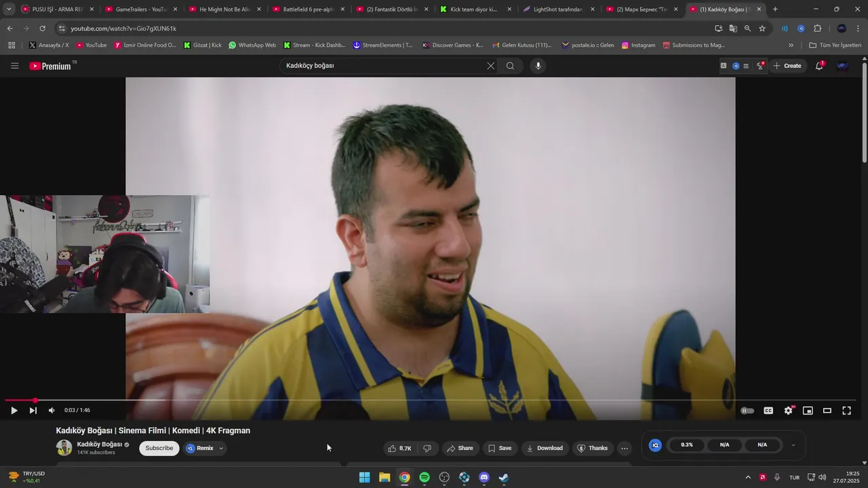
Task: Open the WhatsApp Web bookmark
Action: pyautogui.click(x=252, y=45)
